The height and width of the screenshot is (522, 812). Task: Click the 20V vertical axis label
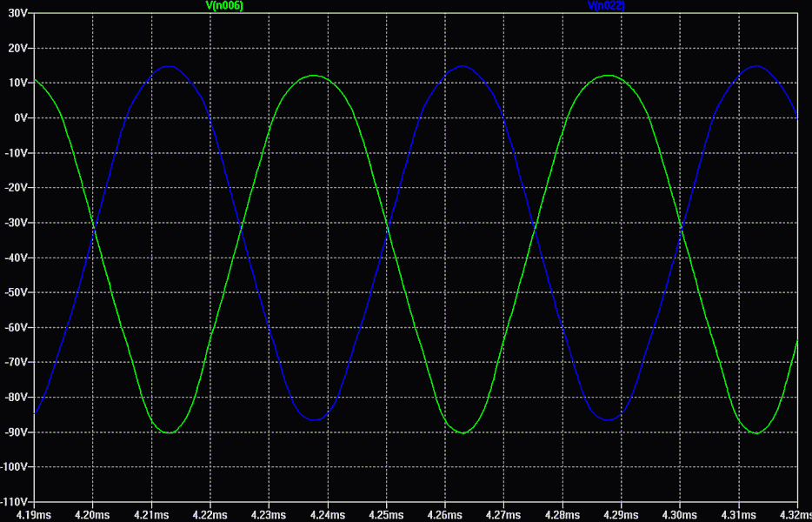click(18, 48)
